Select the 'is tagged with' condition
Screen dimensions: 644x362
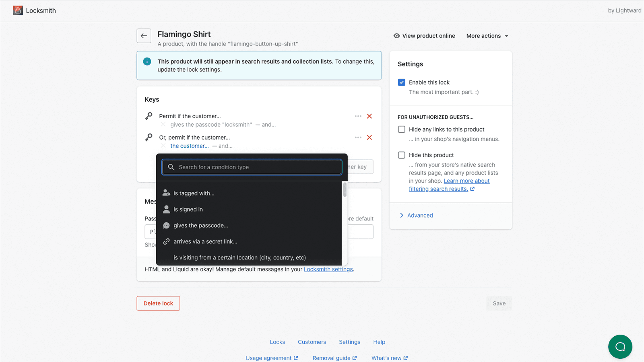tap(194, 193)
